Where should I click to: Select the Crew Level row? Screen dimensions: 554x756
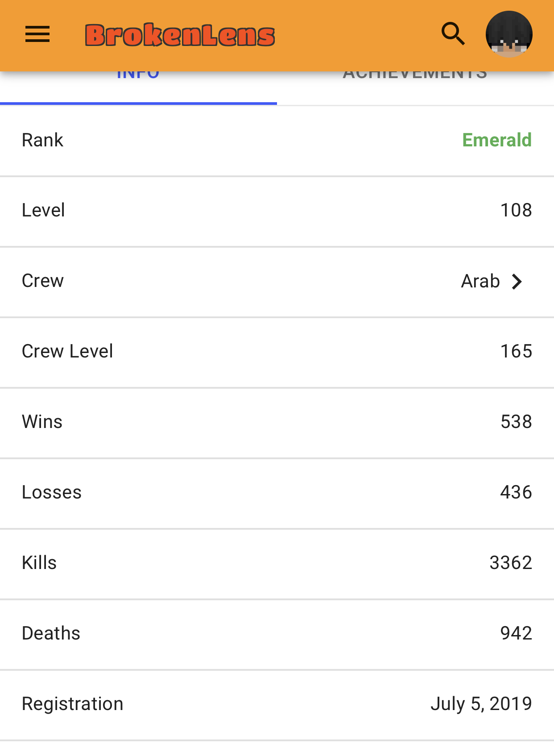[277, 352]
